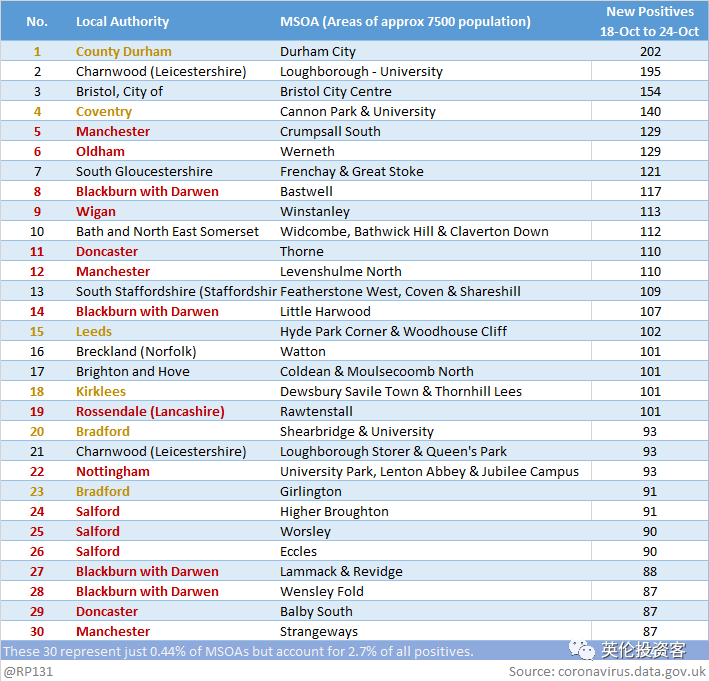Select 'Lammack & Revidge' cell

coord(341,571)
